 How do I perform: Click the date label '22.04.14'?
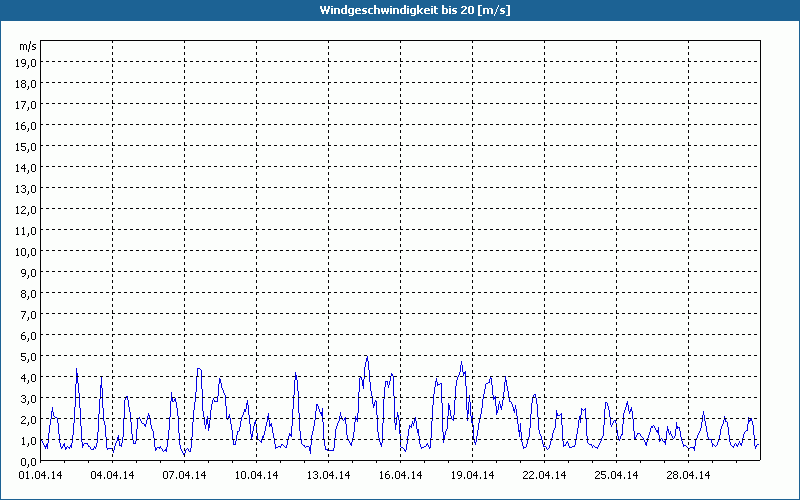544,476
